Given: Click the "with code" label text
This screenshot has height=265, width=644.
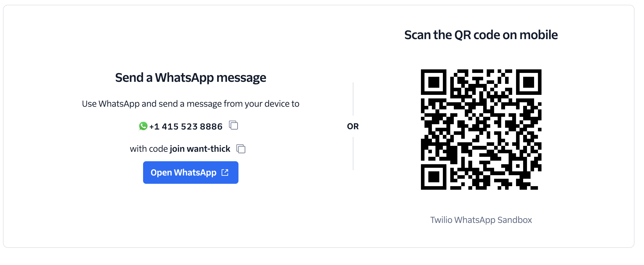Looking at the screenshot, I should coord(149,149).
